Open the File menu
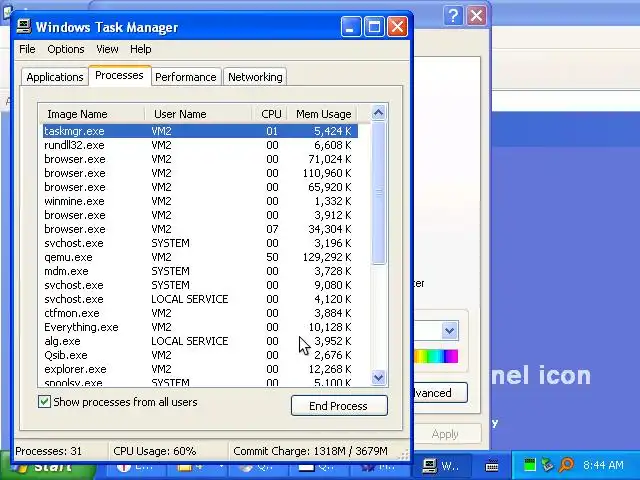This screenshot has width=640, height=480. tap(27, 49)
